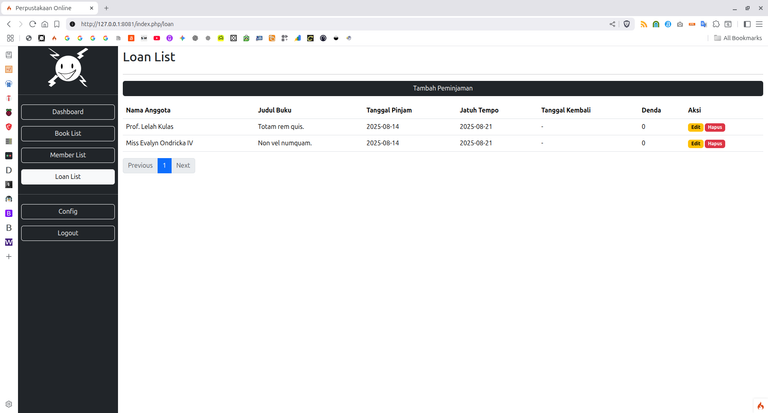The image size is (768, 413).
Task: Click the 'Judul Buku' column header
Action: (x=274, y=110)
